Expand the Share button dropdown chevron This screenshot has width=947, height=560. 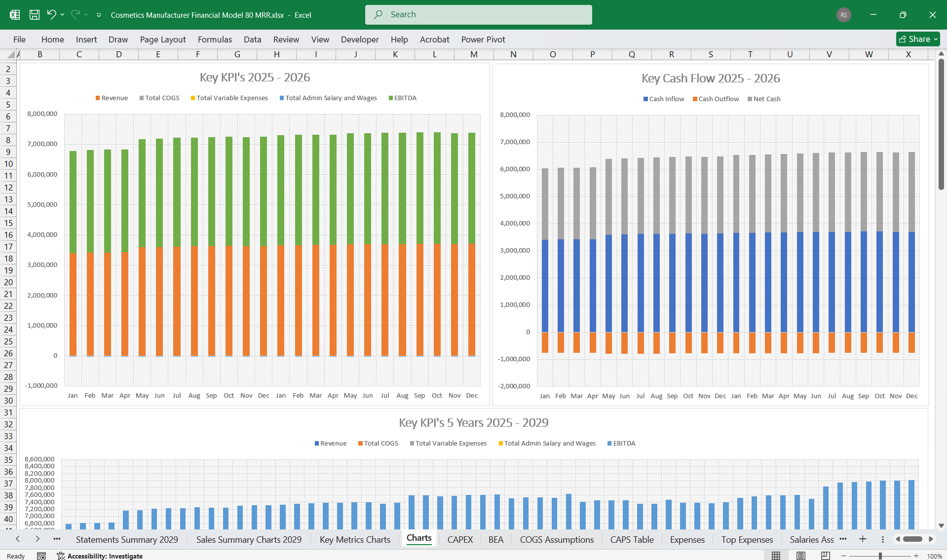pyautogui.click(x=936, y=39)
